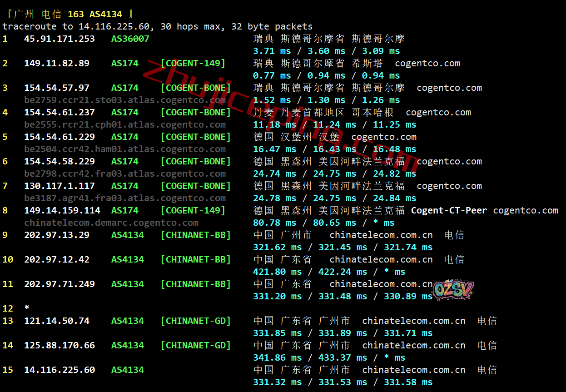566x392 pixels.
Task: Click the be3187.agr41.fra03.atlas.cogentco.com hostname
Action: coord(125,198)
